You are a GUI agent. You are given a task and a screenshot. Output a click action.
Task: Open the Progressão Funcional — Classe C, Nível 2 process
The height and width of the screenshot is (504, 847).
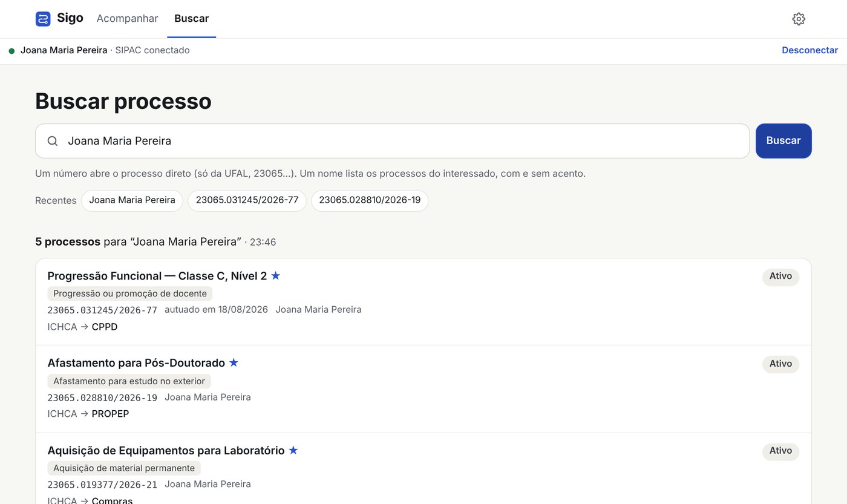click(157, 276)
